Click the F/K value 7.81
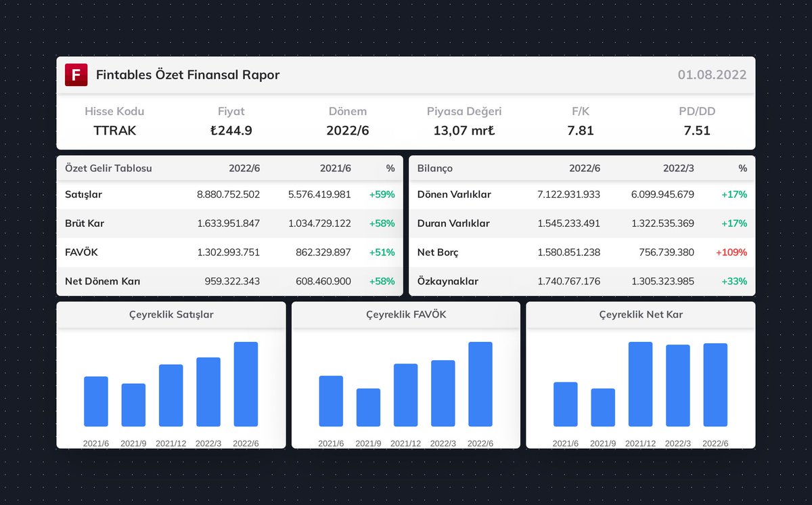 pyautogui.click(x=581, y=131)
